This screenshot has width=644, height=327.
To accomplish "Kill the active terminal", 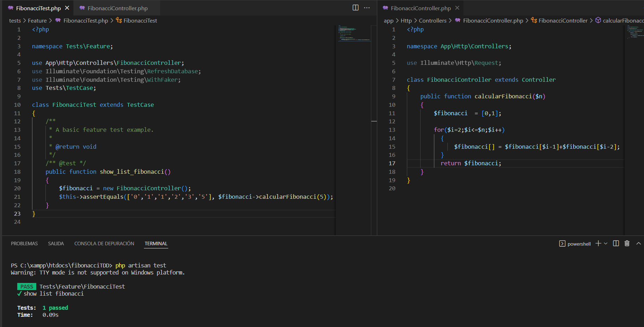I will (627, 243).
